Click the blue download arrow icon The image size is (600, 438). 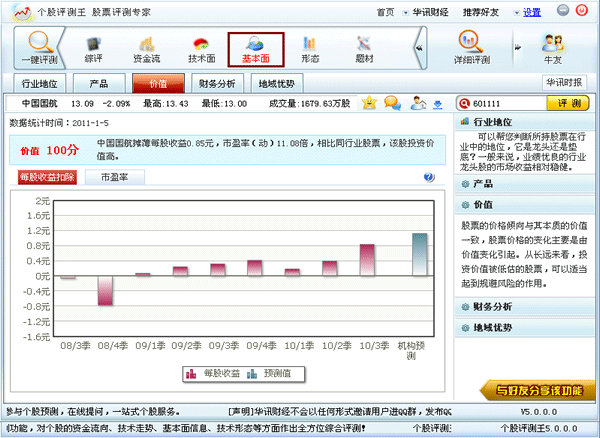tap(438, 105)
